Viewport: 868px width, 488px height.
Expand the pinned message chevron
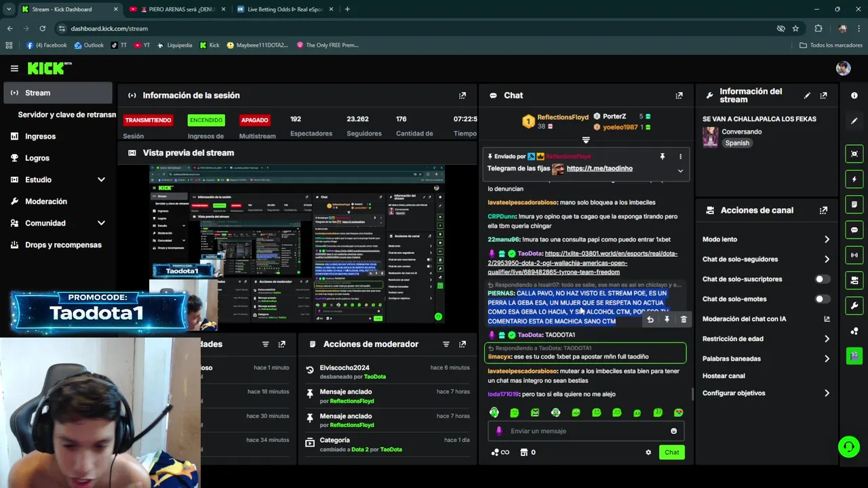click(680, 171)
